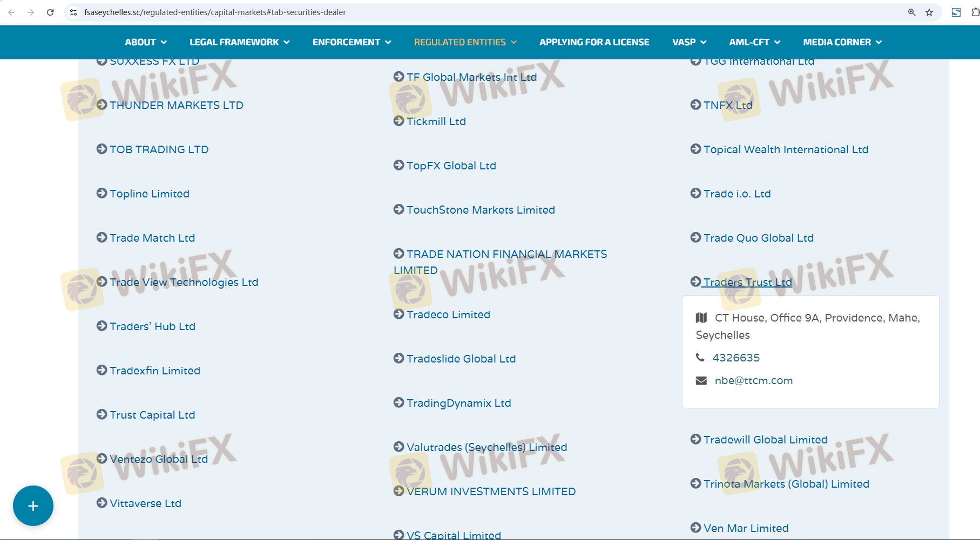Open the Applying for a License page
980x540 pixels.
(594, 42)
